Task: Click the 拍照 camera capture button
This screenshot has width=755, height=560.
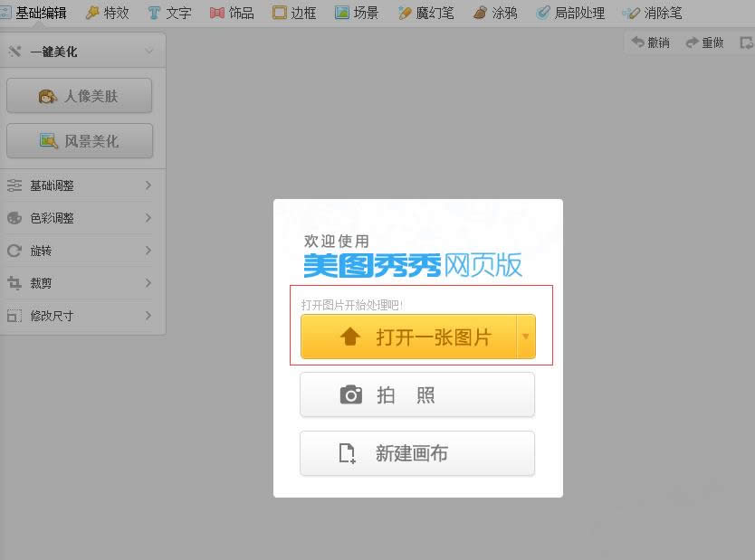Action: [417, 395]
